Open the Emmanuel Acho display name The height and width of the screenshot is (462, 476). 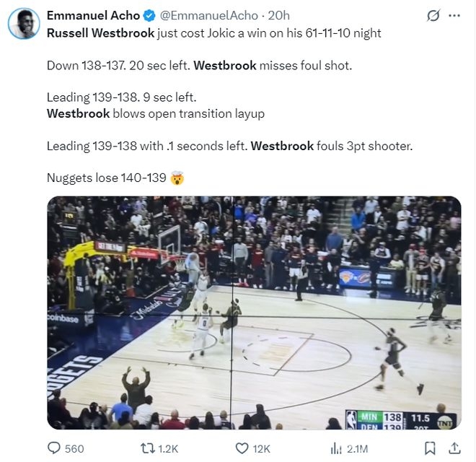(93, 15)
